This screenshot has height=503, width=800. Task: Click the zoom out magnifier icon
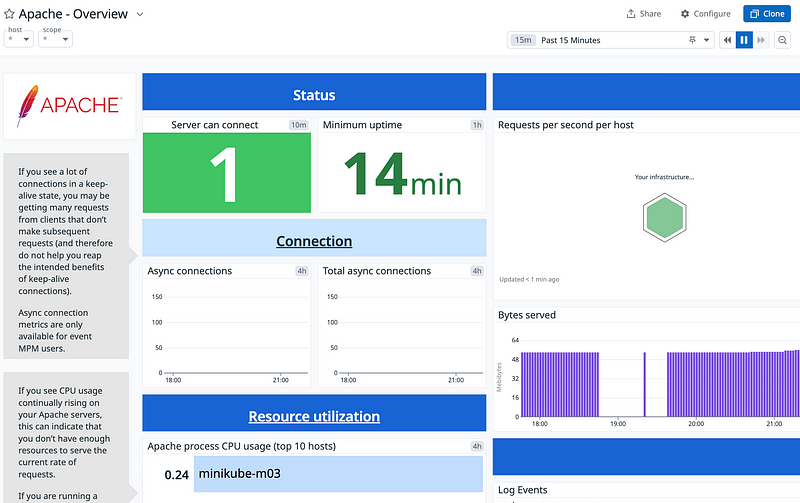coord(784,40)
